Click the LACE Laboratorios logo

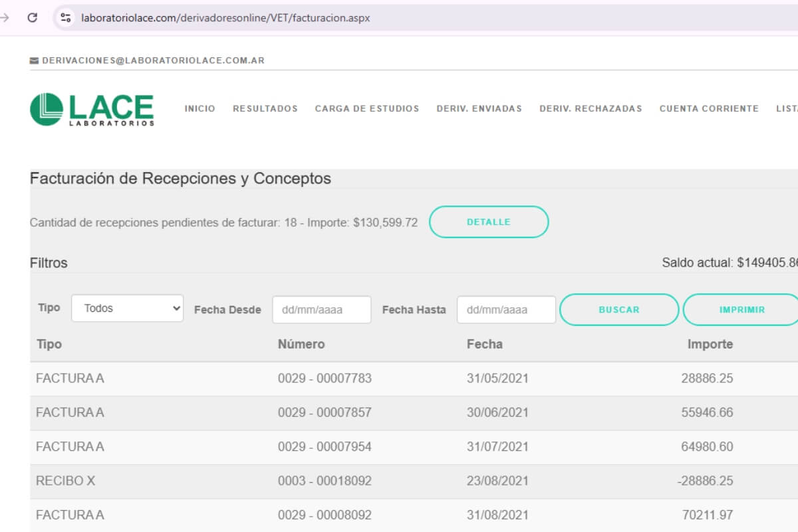(92, 109)
